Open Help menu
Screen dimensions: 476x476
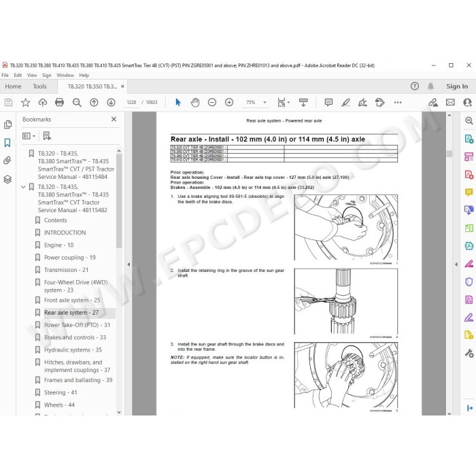point(84,75)
